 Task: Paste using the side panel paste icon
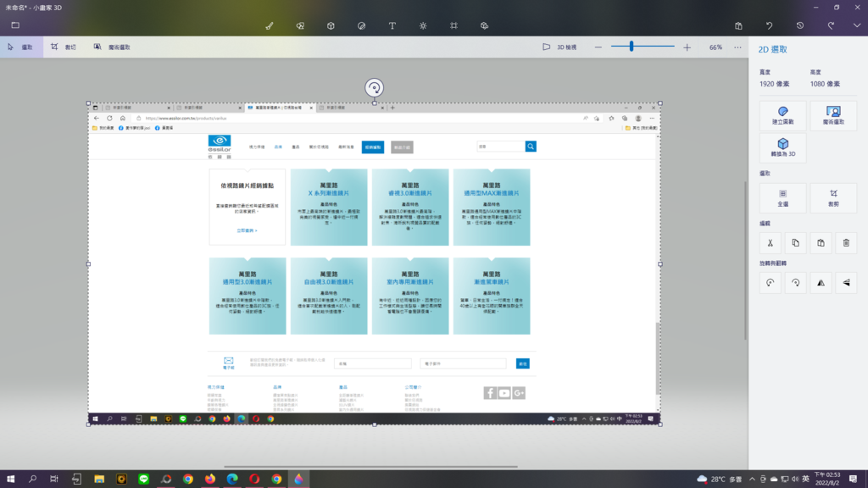click(821, 243)
